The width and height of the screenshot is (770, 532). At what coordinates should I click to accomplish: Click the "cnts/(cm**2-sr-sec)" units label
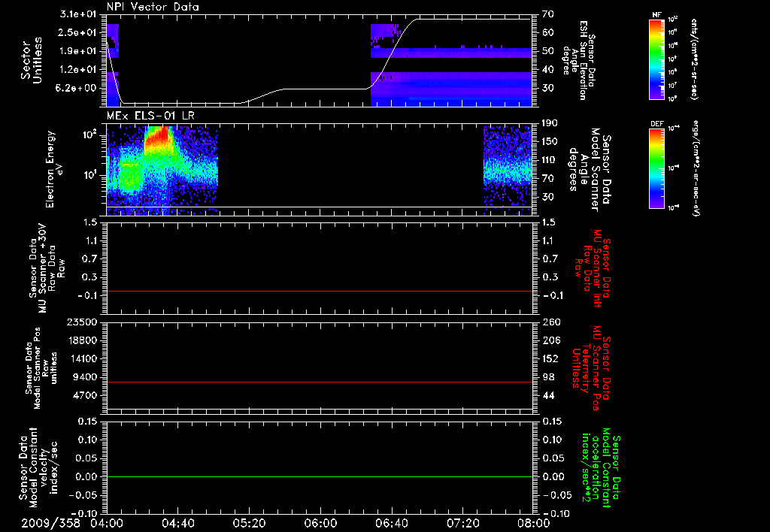pyautogui.click(x=693, y=59)
